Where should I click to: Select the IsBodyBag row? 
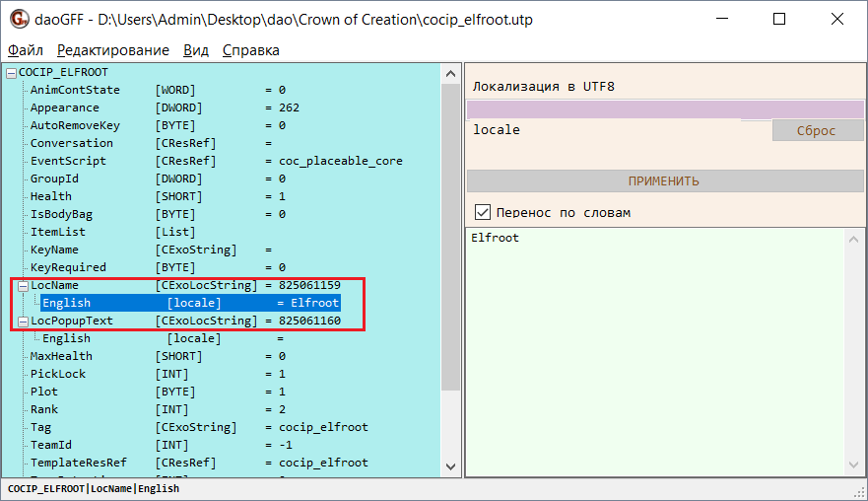(x=158, y=214)
